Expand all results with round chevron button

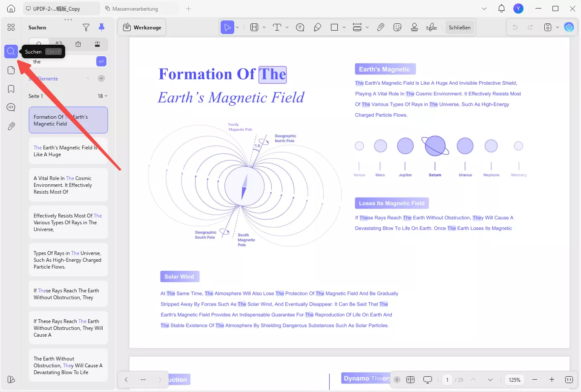coord(101,78)
